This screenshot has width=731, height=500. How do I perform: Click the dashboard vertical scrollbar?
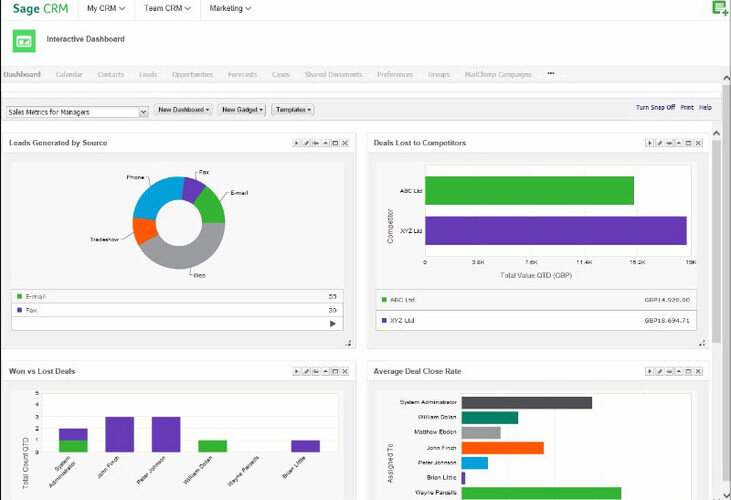click(716, 230)
